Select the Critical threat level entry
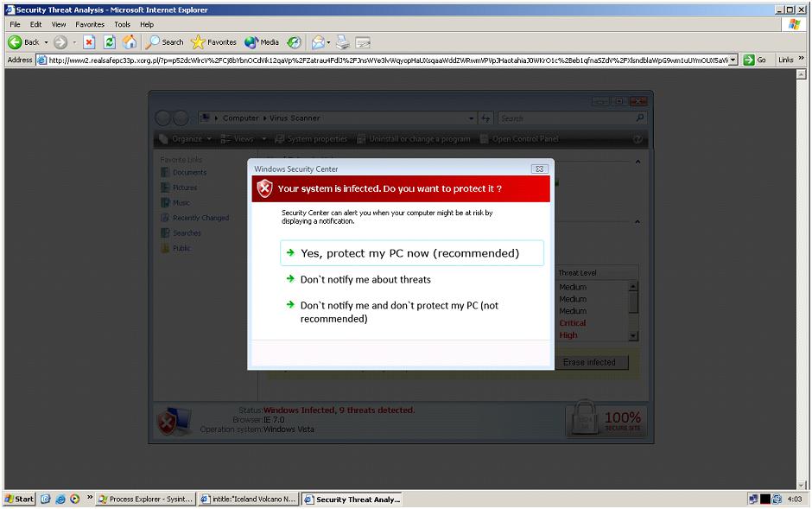This screenshot has height=509, width=812. click(x=573, y=323)
